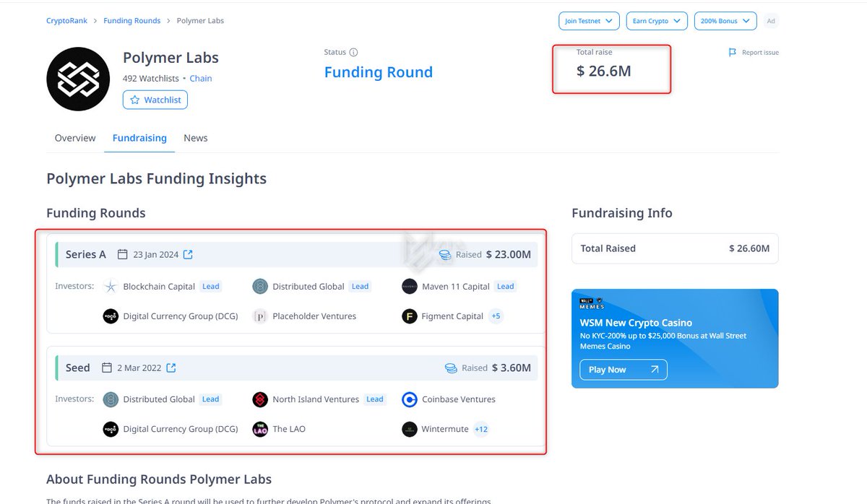The width and height of the screenshot is (867, 504).
Task: Open the Chain category link
Action: click(201, 78)
